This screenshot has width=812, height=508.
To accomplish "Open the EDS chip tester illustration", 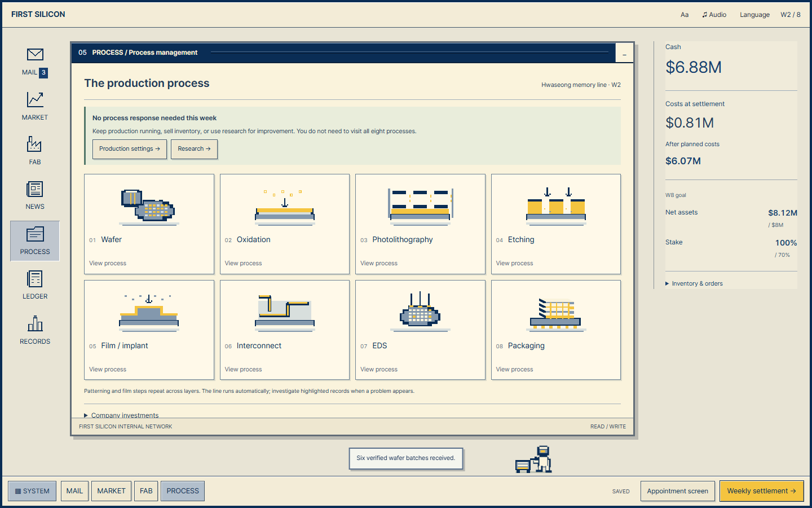I will [x=420, y=312].
